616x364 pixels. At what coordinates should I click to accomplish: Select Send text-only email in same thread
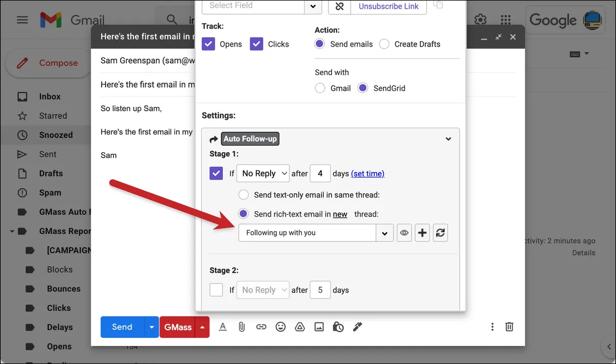pyautogui.click(x=243, y=195)
